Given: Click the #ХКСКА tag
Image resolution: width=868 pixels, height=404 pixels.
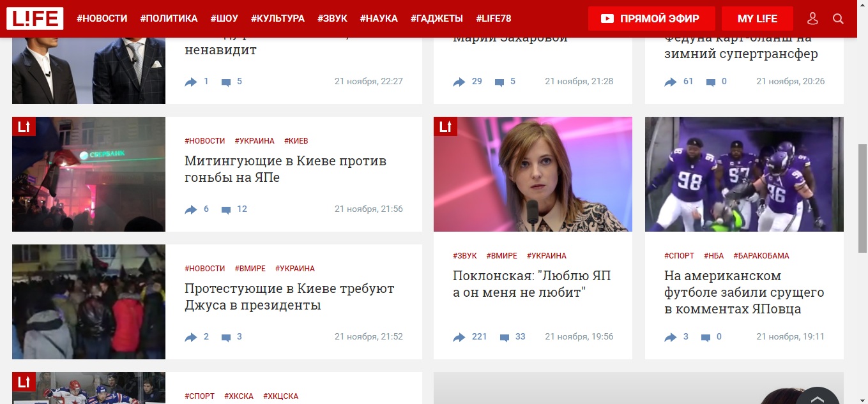Looking at the screenshot, I should click(x=239, y=396).
